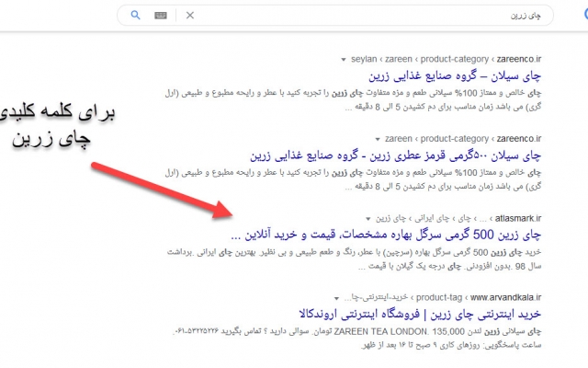588x368 pixels.
Task: Open atlasmark result چای زرین 500 گرمی سرگل بهاره
Action: point(386,236)
